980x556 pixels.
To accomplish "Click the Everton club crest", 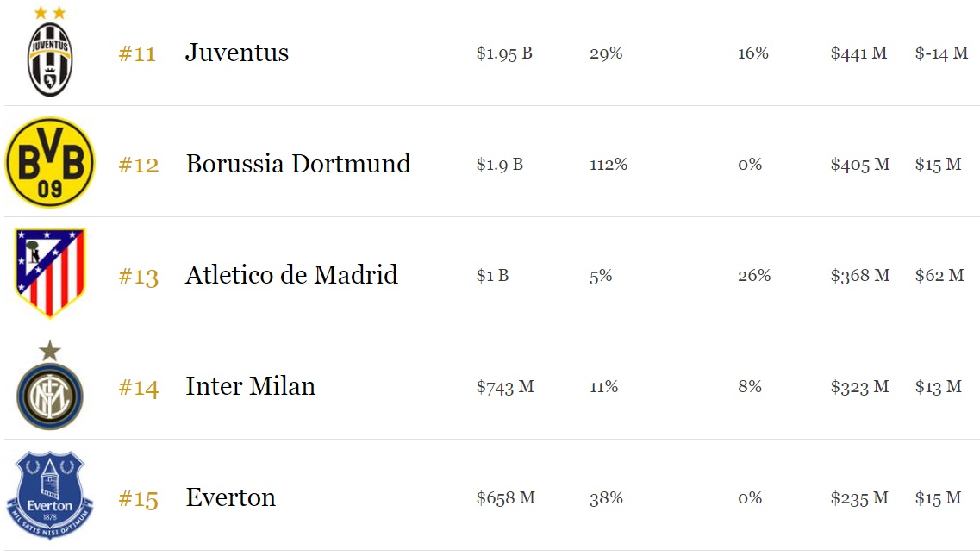I will [50, 497].
